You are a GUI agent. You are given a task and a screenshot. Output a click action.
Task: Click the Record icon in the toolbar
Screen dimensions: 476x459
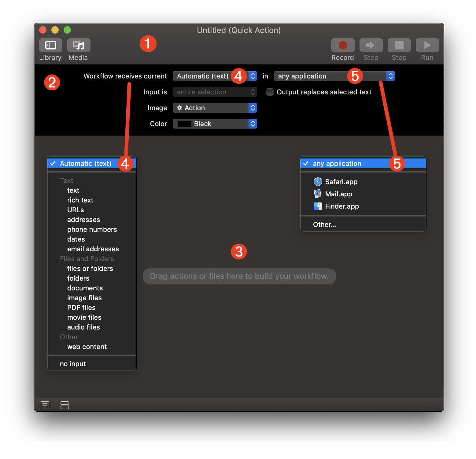tap(342, 45)
